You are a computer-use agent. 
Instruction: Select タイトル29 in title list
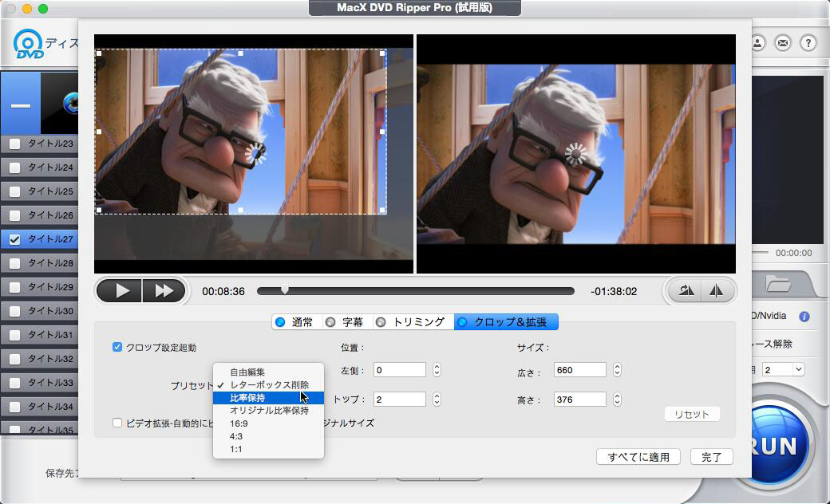(x=39, y=287)
